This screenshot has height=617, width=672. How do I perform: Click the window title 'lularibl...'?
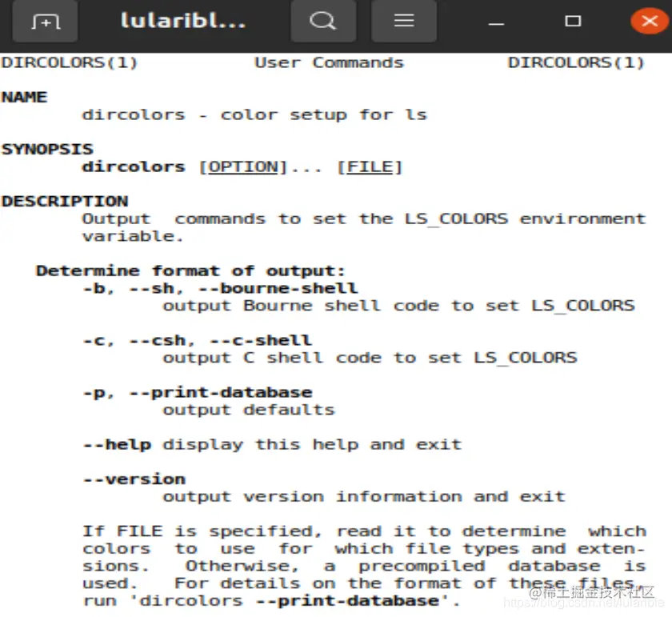183,20
